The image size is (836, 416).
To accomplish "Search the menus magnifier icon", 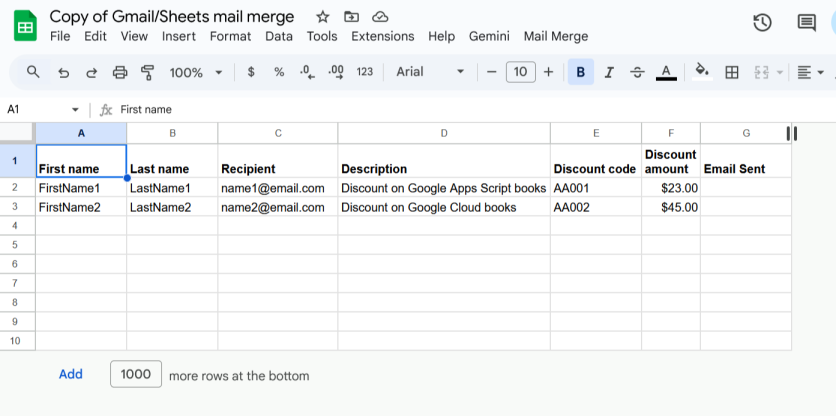I will [x=33, y=72].
